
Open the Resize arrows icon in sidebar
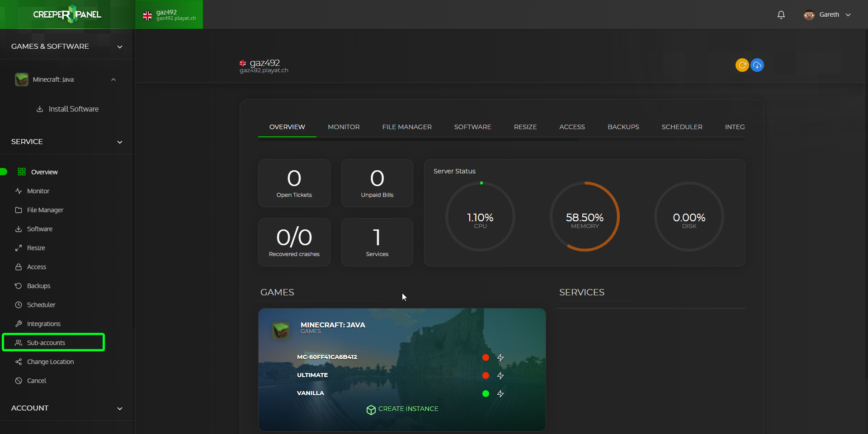[x=19, y=248]
